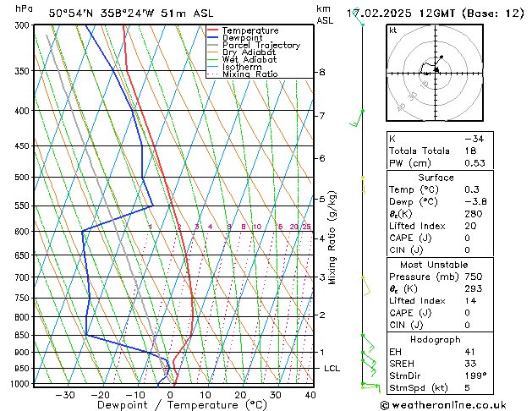The image size is (532, 411).
Task: Click the surface Dewp value -3.8
Action: point(475,202)
